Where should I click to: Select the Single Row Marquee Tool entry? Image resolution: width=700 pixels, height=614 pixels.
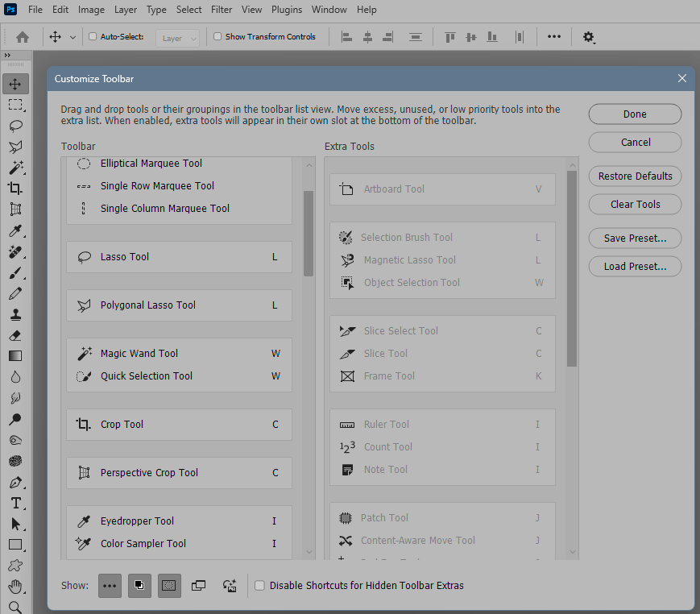179,186
